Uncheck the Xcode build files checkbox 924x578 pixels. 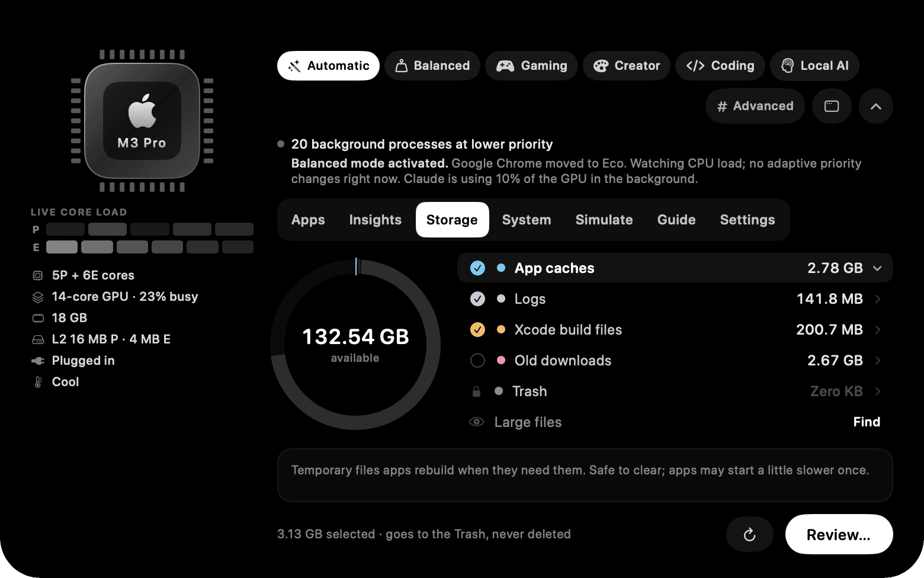(477, 330)
